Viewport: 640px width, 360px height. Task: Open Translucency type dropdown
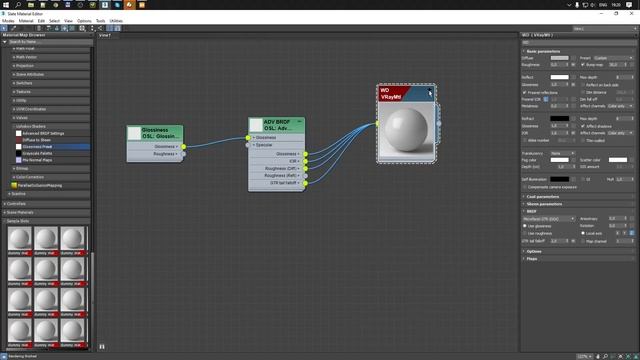point(562,153)
